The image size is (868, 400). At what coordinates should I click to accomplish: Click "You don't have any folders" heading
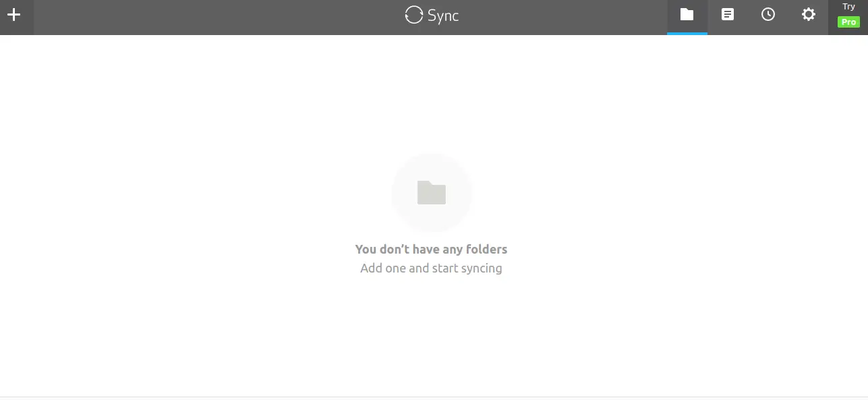click(431, 249)
